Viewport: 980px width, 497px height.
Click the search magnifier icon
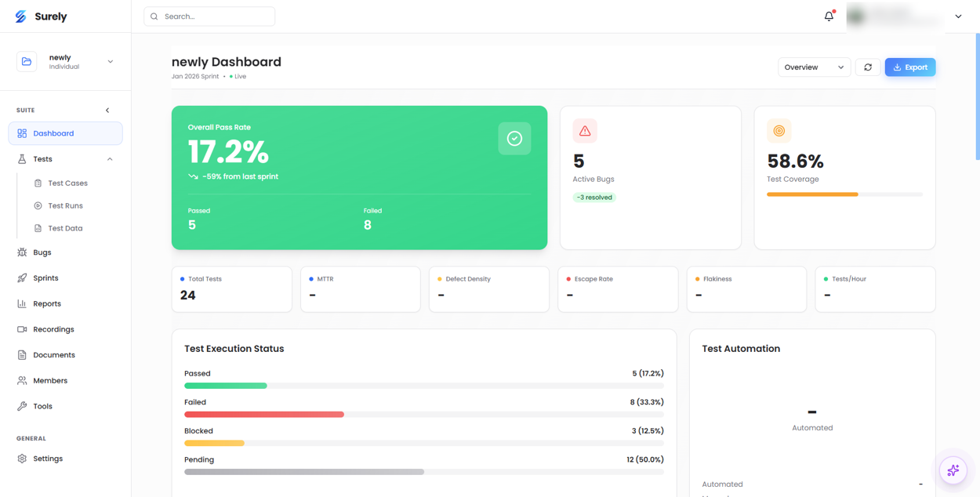click(154, 16)
